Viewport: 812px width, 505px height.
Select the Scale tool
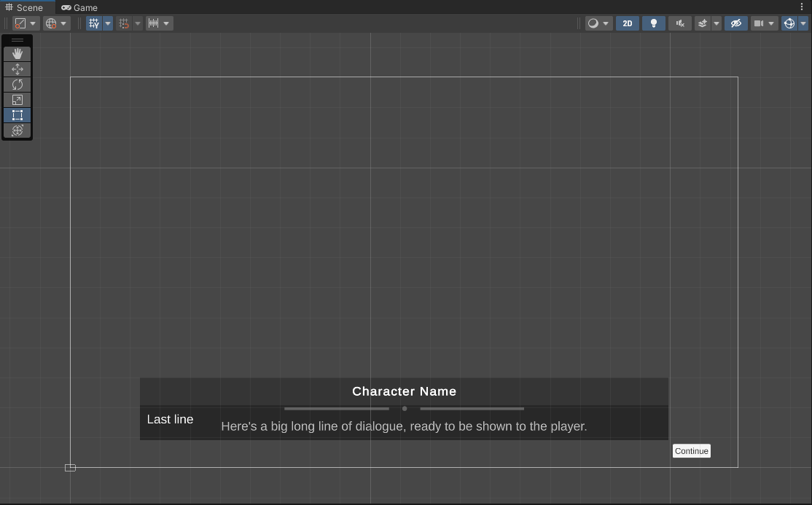17,100
